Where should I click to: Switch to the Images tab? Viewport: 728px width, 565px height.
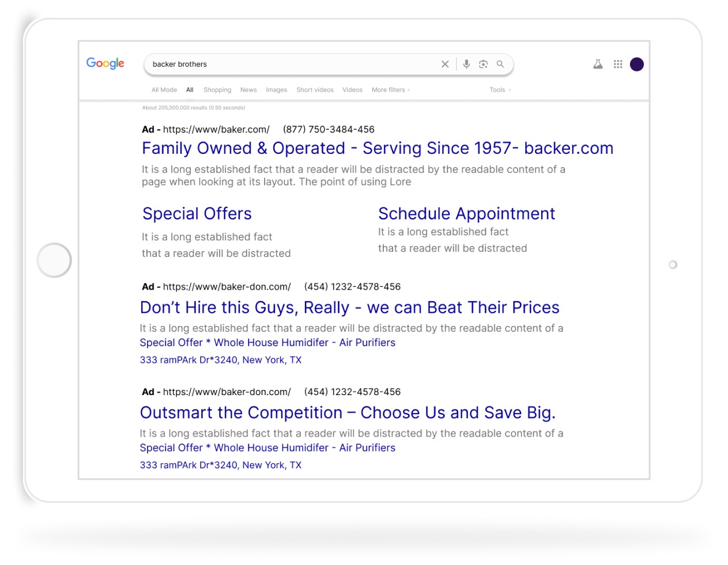coord(276,90)
